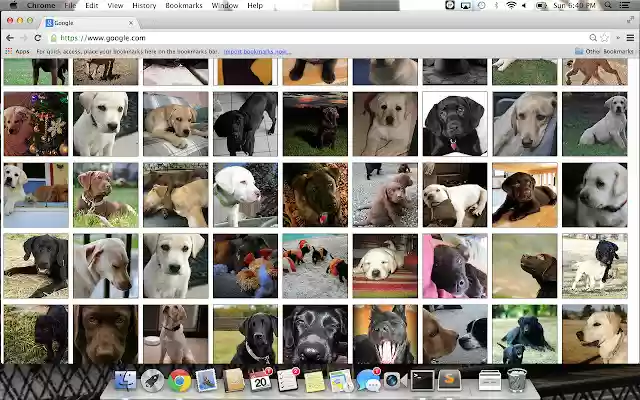The width and height of the screenshot is (640, 400).
Task: Select chocolate lab lying on wooden floor thumbnail
Action: tap(524, 195)
